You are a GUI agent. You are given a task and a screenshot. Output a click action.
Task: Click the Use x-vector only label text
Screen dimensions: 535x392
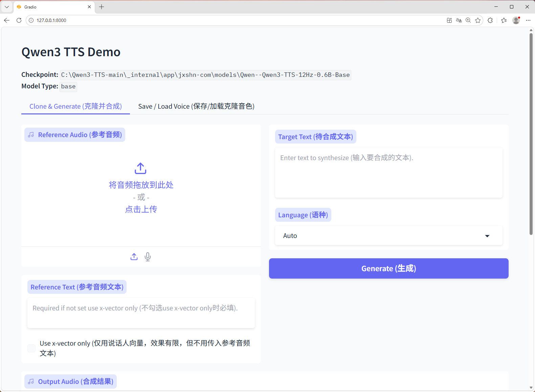coord(145,348)
